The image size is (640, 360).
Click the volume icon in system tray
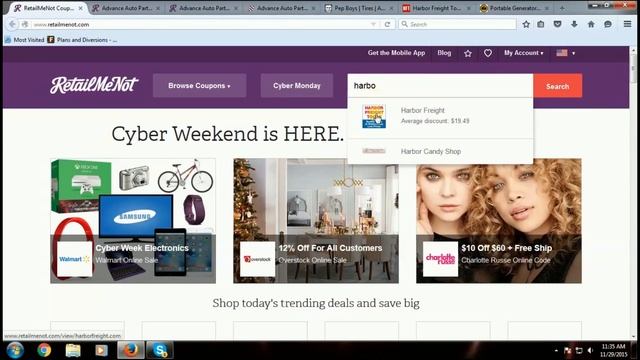[x=590, y=350]
